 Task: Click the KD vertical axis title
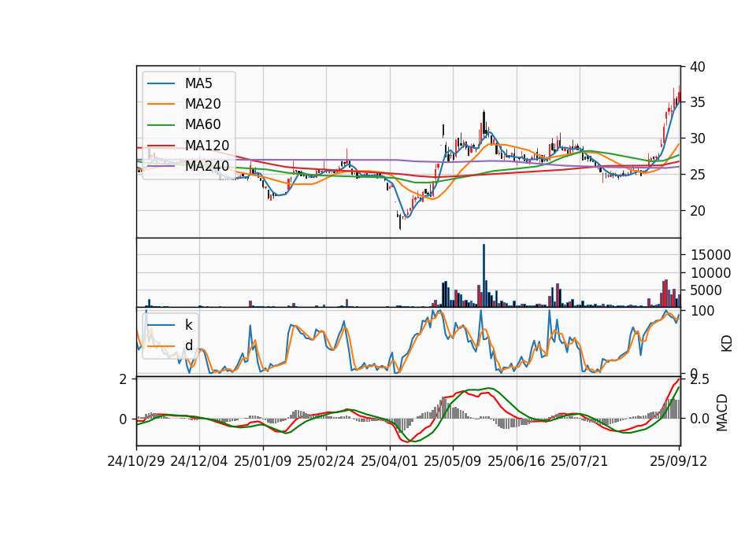tap(727, 344)
